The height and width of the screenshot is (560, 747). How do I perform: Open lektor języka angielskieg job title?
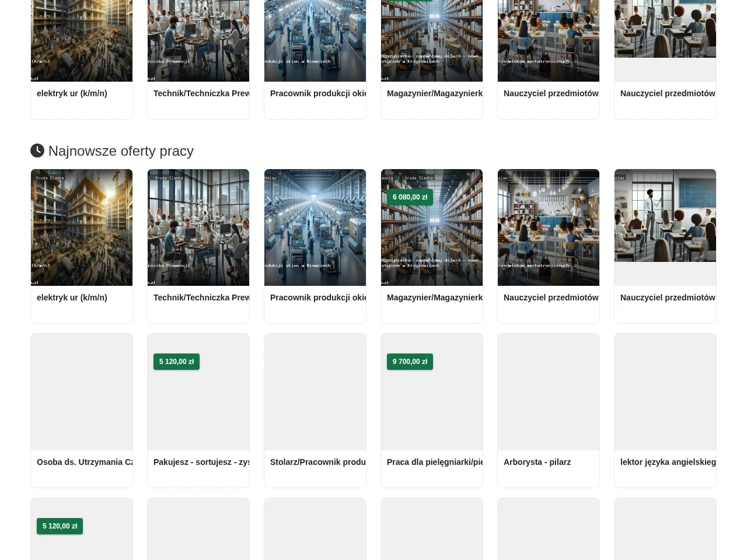(x=668, y=462)
